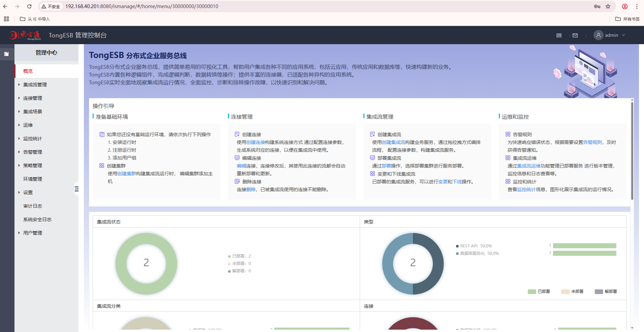Follow the blue 创建集成流 link in the sentence
644x332 pixels.
[x=393, y=142]
